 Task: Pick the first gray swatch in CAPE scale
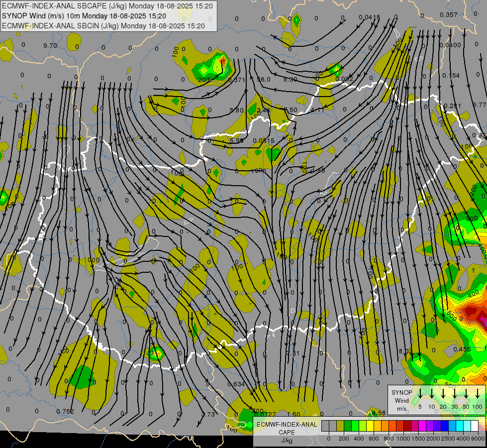[x=325, y=426]
